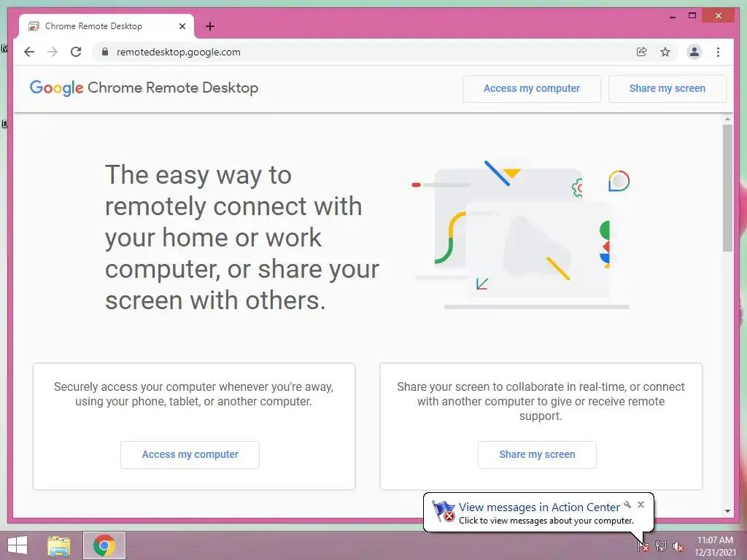
Task: Open the Windows Start button
Action: point(18,545)
